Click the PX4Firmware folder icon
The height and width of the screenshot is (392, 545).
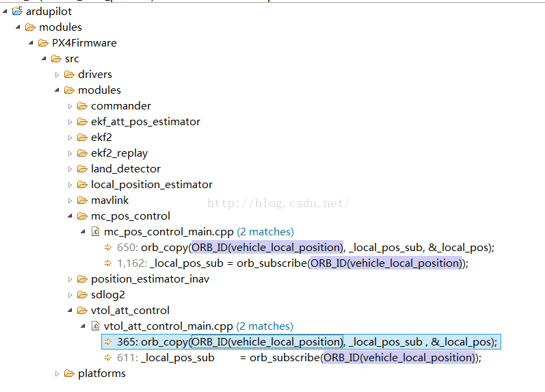[x=43, y=43]
